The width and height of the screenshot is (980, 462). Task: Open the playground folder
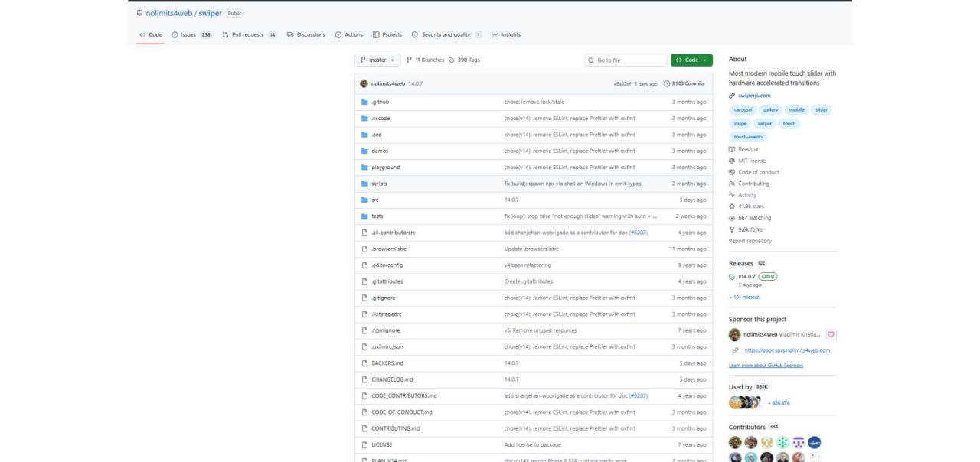click(385, 168)
